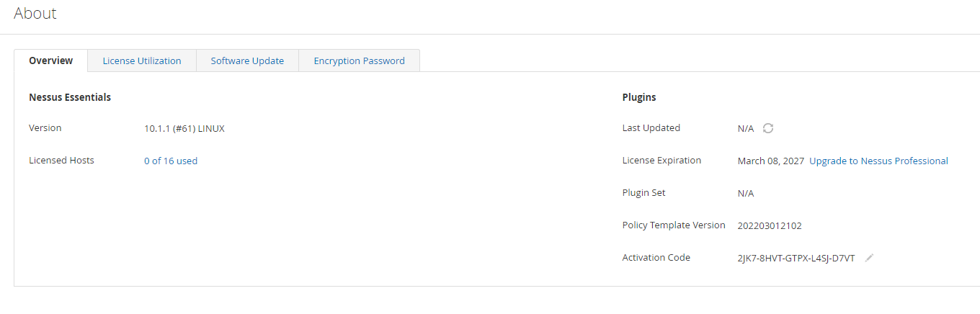Click Upgrade to Nessus Professional link
Image resolution: width=980 pixels, height=314 pixels.
[x=878, y=161]
